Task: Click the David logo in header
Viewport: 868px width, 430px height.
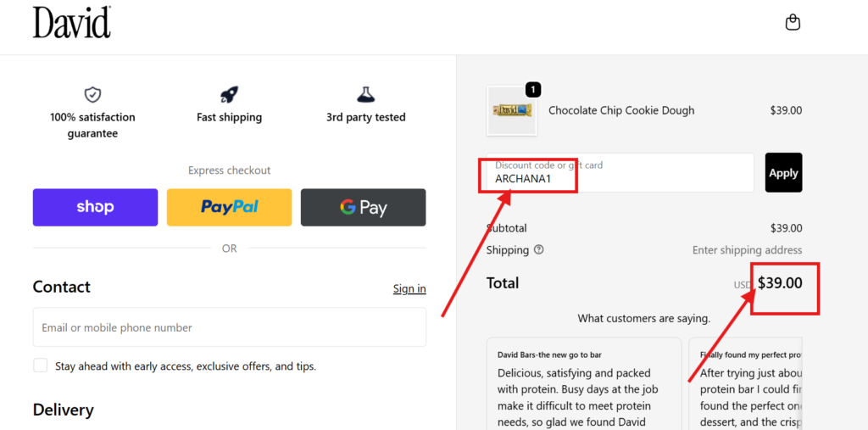Action: [x=72, y=22]
